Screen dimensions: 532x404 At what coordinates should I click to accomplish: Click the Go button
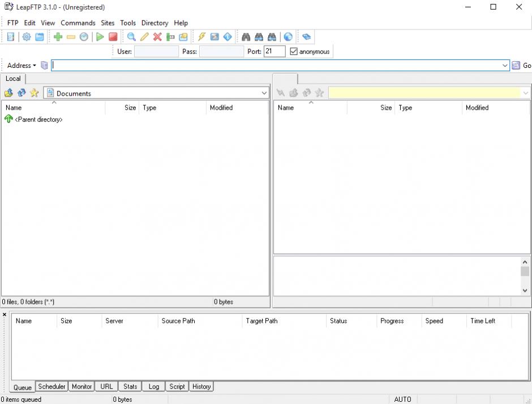(x=521, y=66)
